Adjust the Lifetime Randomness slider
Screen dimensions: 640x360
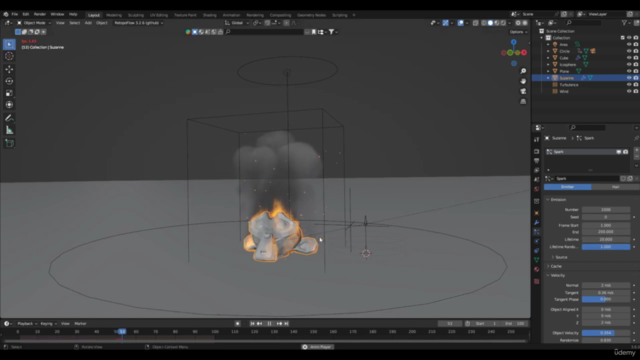pyautogui.click(x=606, y=247)
